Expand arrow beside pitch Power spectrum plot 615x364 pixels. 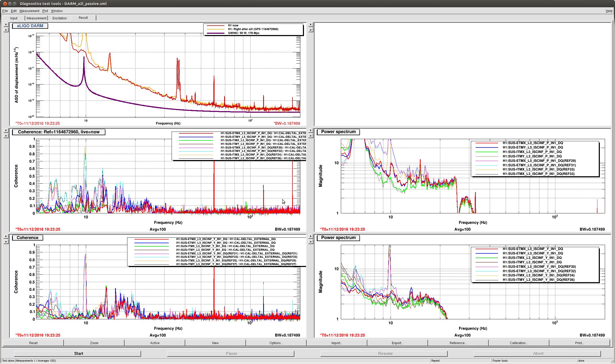click(x=311, y=130)
